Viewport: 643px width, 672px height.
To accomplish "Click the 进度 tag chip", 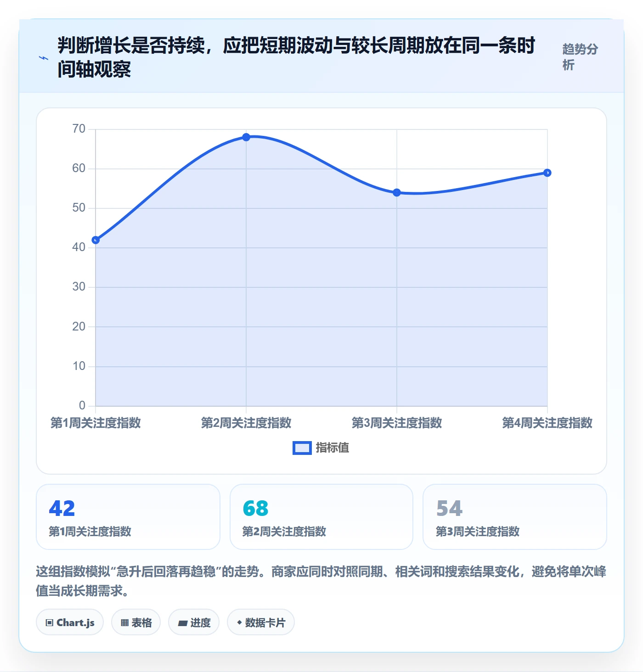I will click(x=194, y=622).
